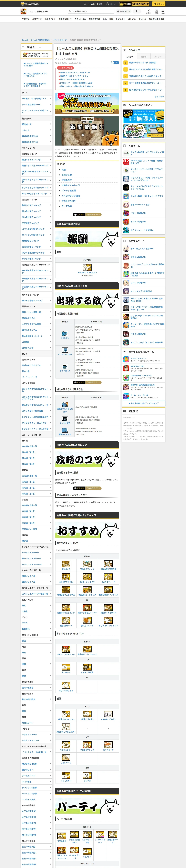This screenshot has height=868, width=186.
Task: Open the MENU hamburger icon in header
Action: [162, 11]
